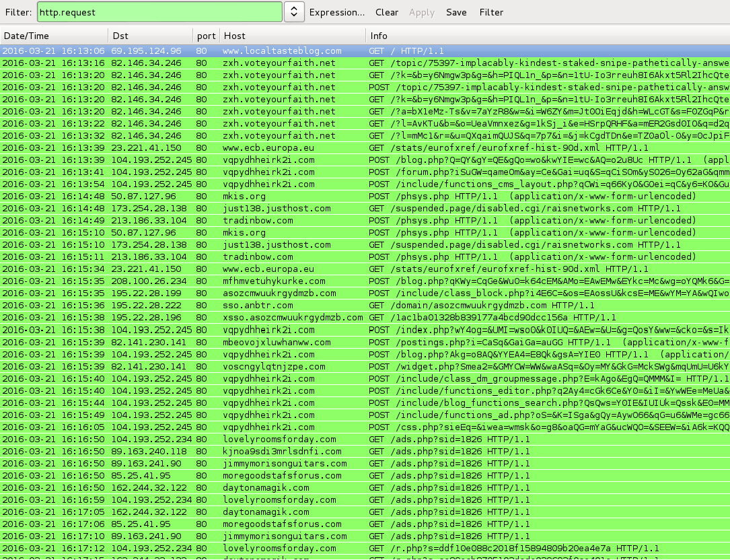Screen dimensions: 730x560
Task: Click the http.request filter input field
Action: [x=159, y=12]
